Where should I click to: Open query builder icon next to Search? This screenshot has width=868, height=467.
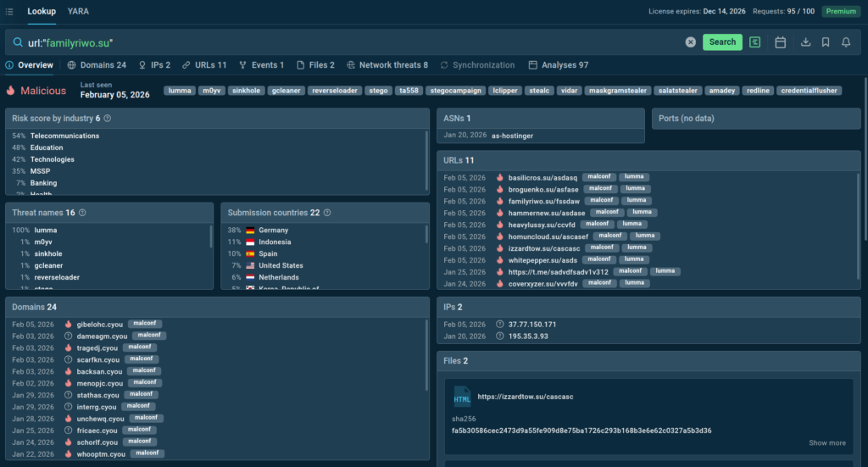click(754, 42)
